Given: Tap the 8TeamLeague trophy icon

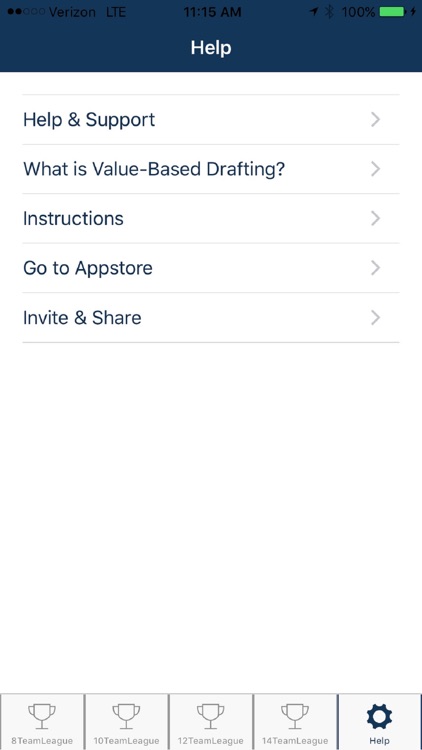Looking at the screenshot, I should (42, 717).
